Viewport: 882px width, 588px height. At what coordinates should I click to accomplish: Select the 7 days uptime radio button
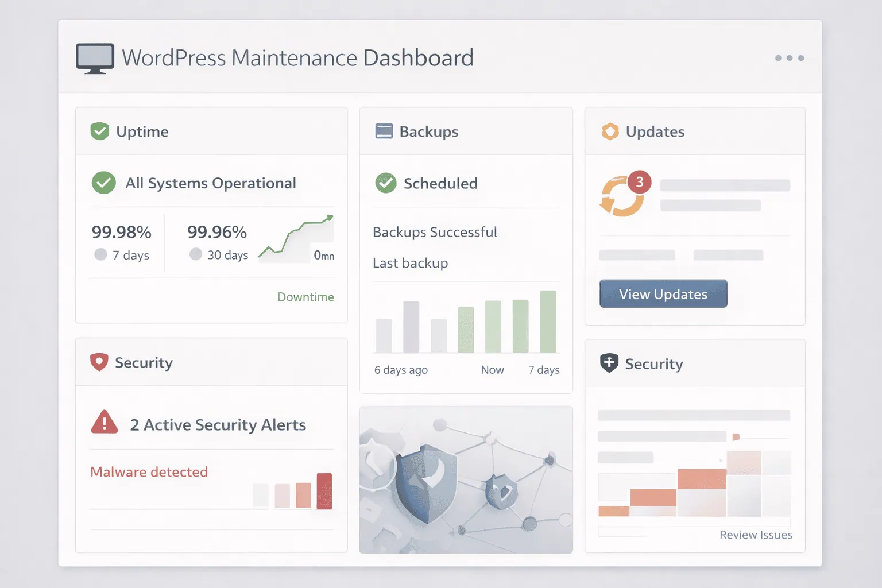click(x=100, y=254)
